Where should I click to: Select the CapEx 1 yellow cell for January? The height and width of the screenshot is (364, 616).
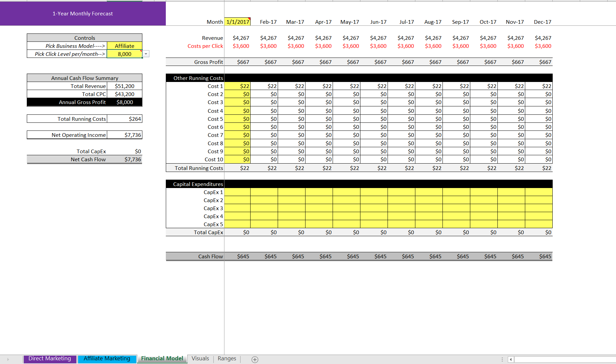[237, 192]
